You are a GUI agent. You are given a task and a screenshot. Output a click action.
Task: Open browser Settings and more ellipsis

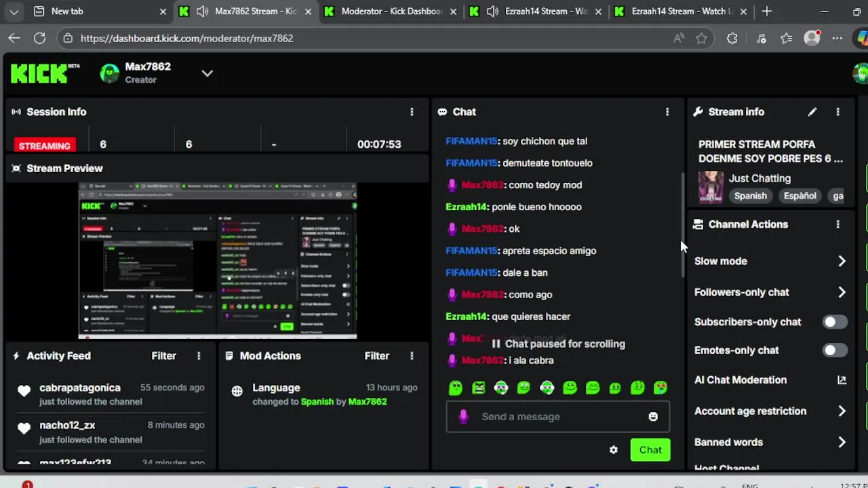(837, 39)
